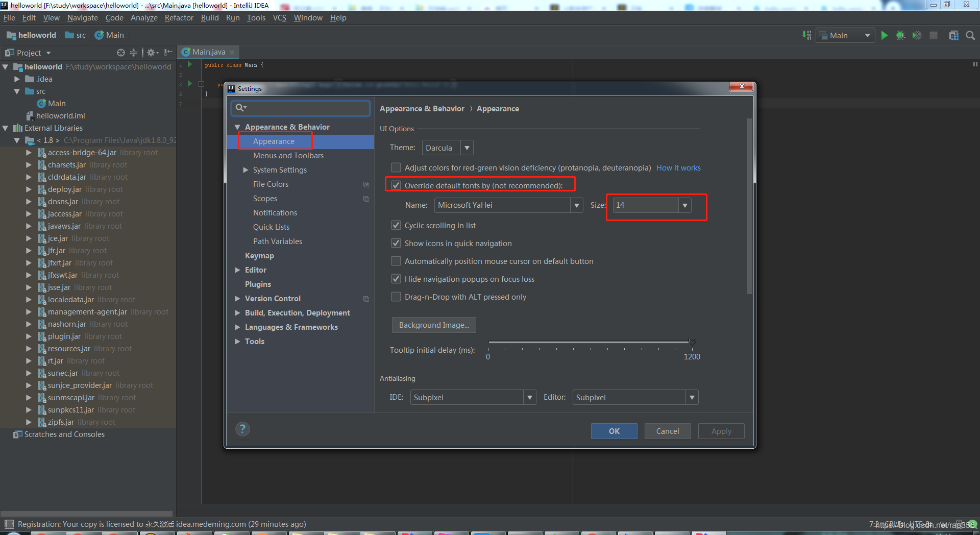Click the Help question mark icon in Settings
The height and width of the screenshot is (535, 980).
pyautogui.click(x=242, y=429)
